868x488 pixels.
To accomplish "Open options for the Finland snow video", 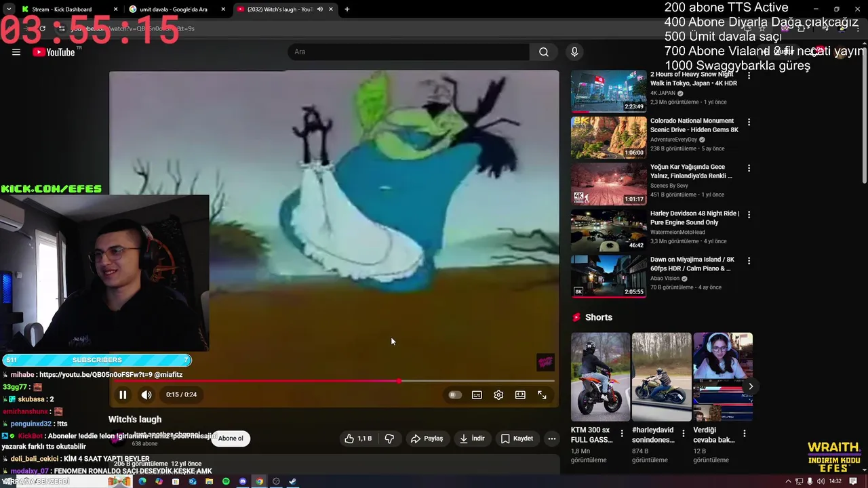I will pos(749,168).
